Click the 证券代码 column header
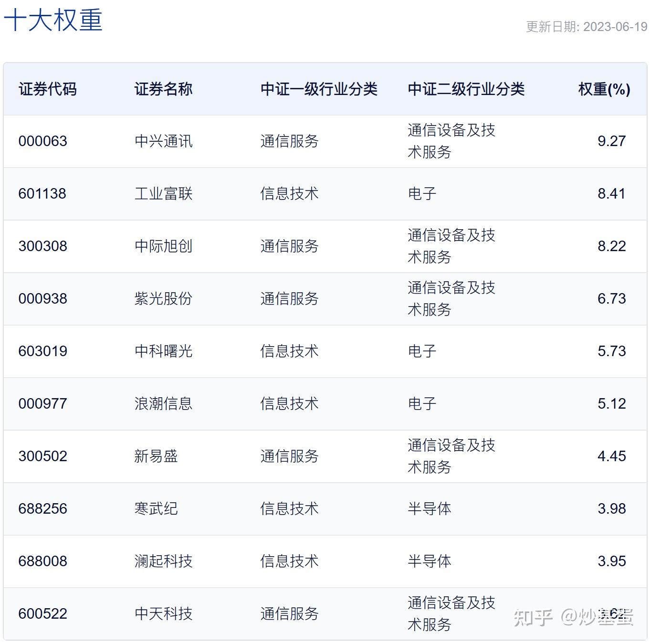Viewport: 650px width, 644px height. coord(48,89)
